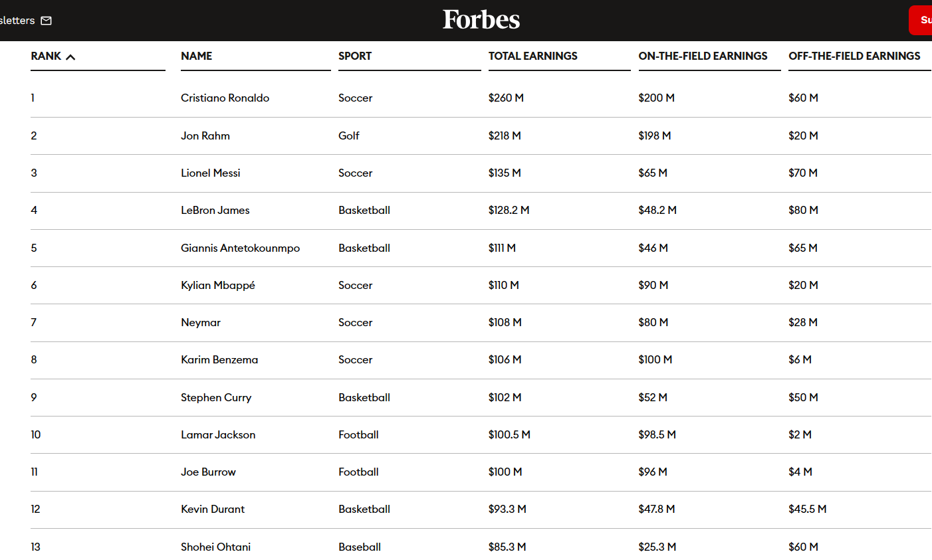The width and height of the screenshot is (932, 560).
Task: Sort by On-The-Field Earnings header
Action: pyautogui.click(x=703, y=56)
